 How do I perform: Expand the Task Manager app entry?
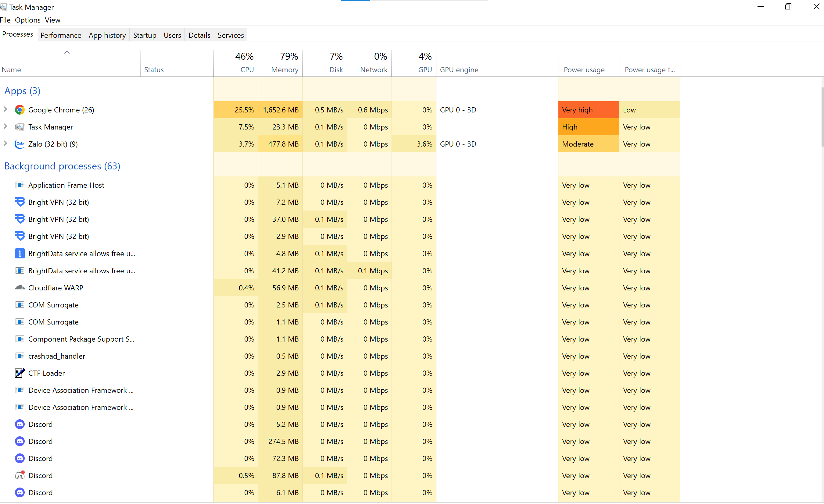(x=5, y=126)
